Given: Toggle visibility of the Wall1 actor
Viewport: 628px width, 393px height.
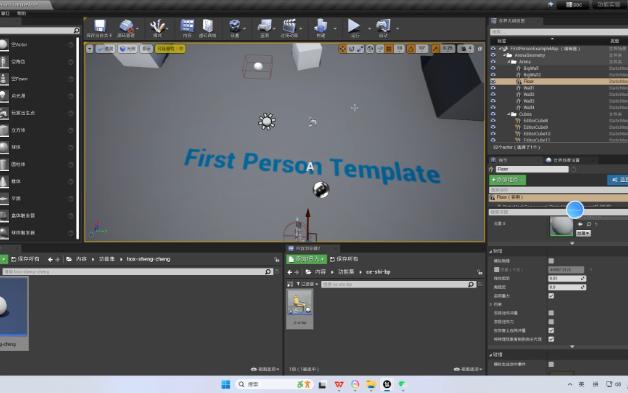Looking at the screenshot, I should 493,88.
